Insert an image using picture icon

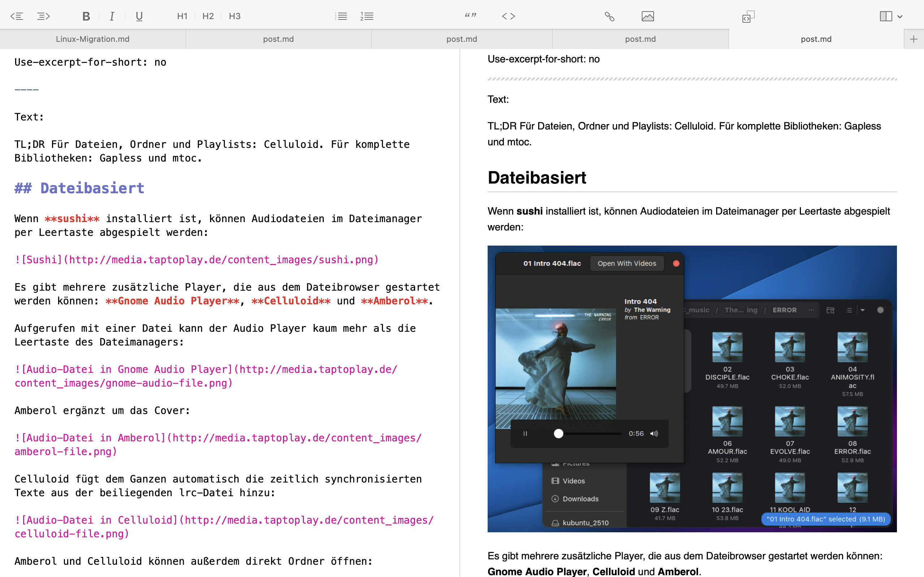648,16
